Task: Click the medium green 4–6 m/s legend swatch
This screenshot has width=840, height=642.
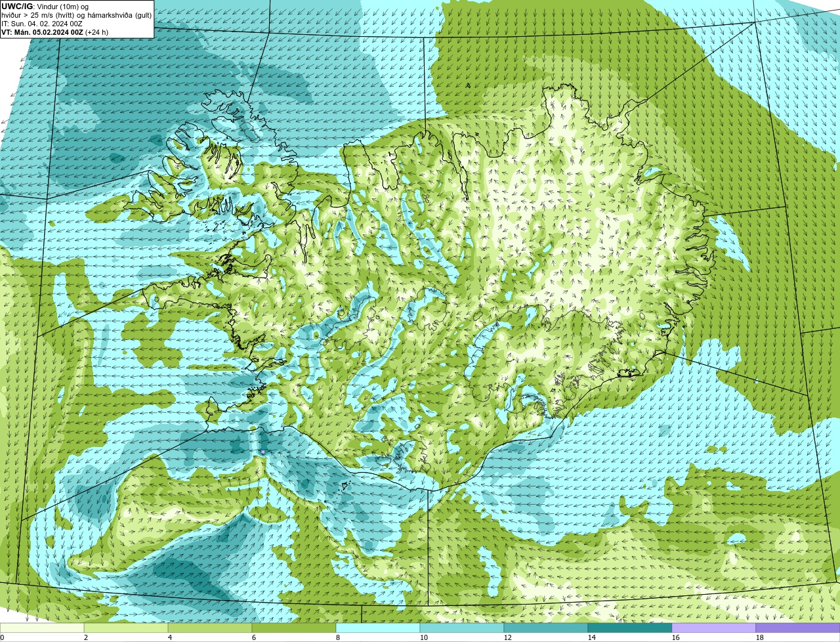Action: point(210,628)
